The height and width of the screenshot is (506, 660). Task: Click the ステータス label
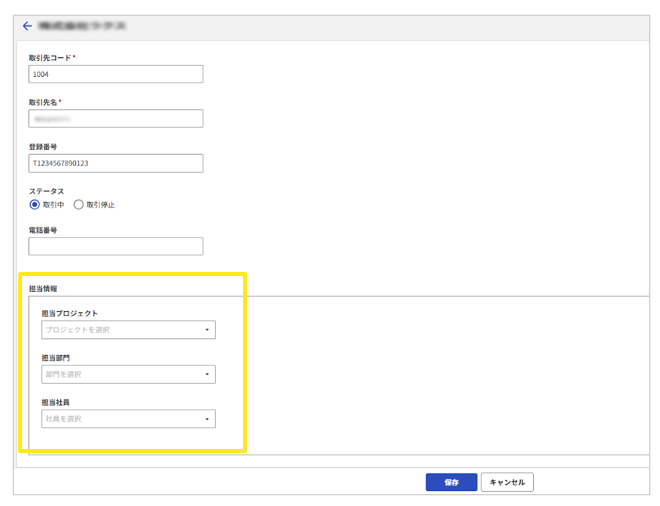tap(46, 191)
